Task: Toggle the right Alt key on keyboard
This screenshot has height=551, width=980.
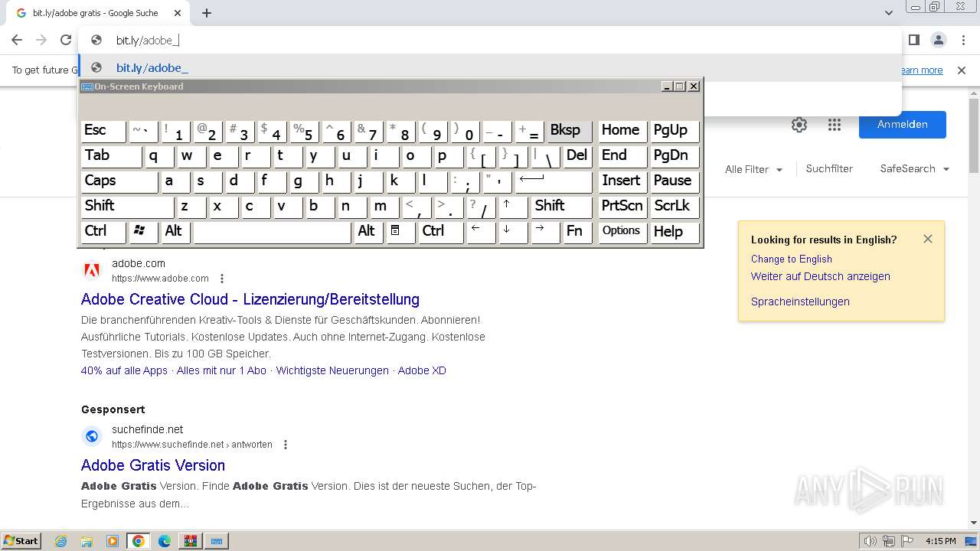Action: [368, 231]
